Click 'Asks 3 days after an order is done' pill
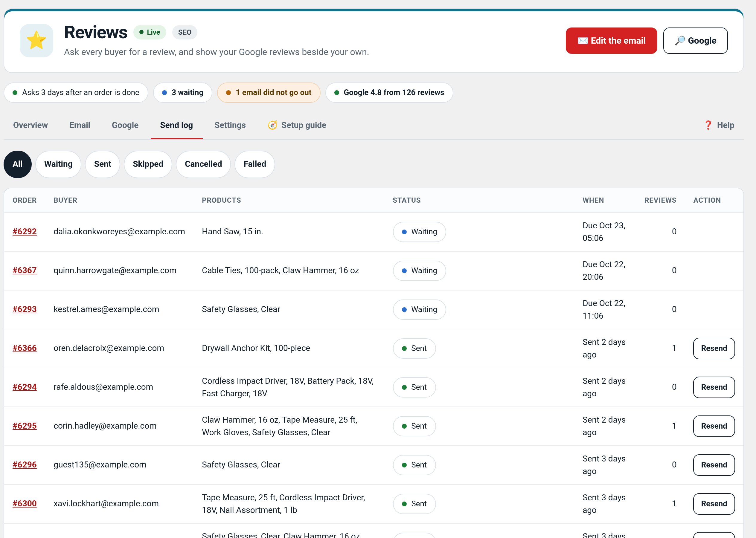The image size is (756, 538). click(76, 92)
